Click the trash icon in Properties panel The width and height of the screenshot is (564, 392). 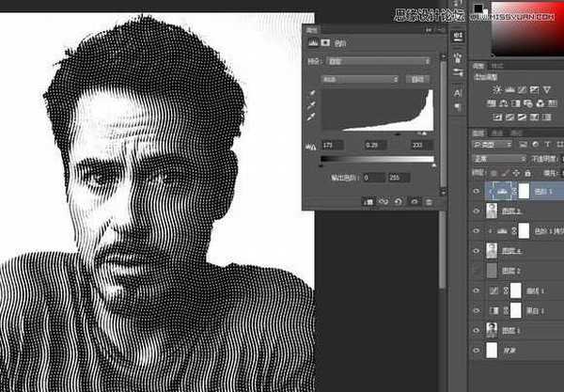click(428, 201)
